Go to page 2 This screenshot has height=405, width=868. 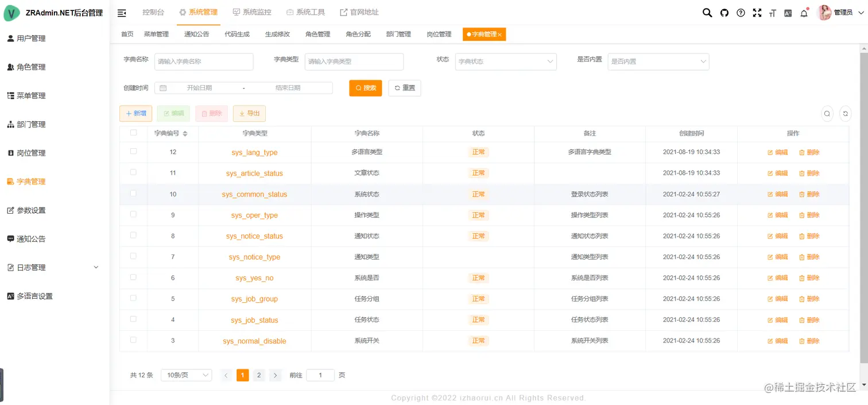[x=259, y=376]
